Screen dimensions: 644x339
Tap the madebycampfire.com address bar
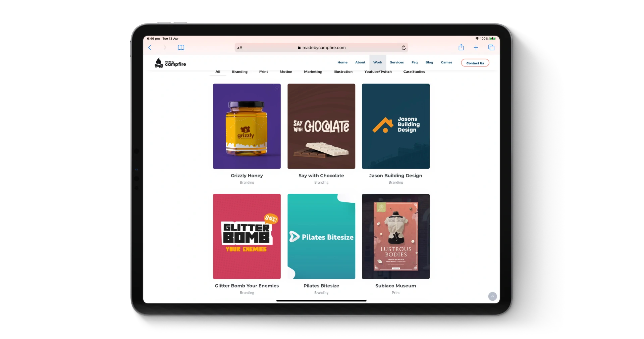[321, 48]
